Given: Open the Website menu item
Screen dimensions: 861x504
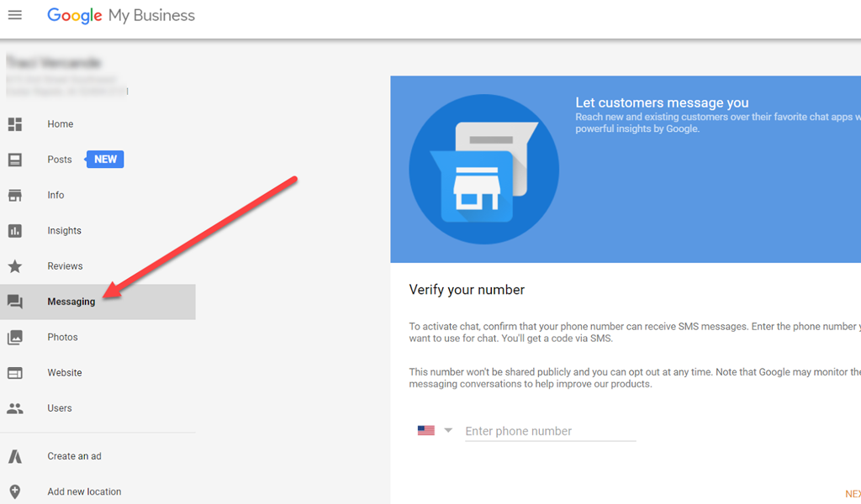Looking at the screenshot, I should [64, 373].
